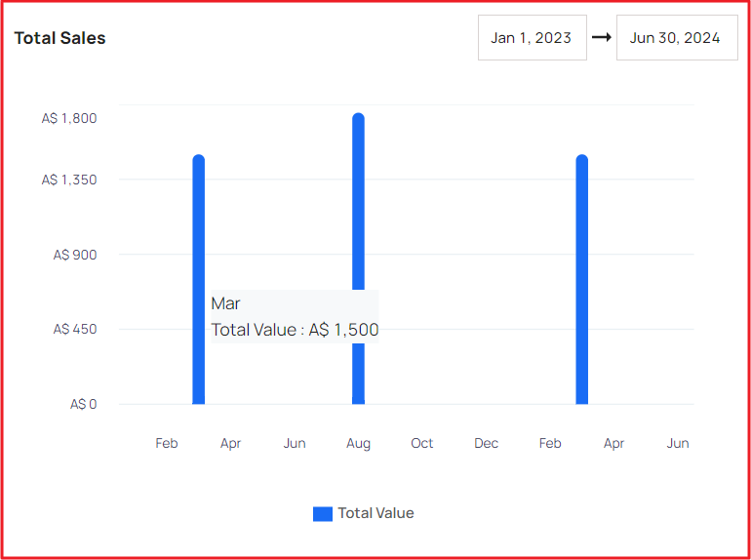Click the first Jun axis label

295,443
